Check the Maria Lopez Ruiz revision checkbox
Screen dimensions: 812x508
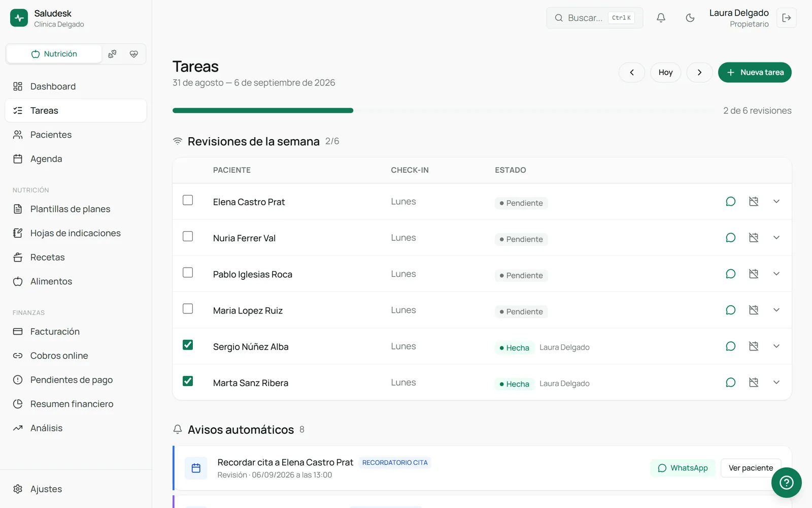pyautogui.click(x=188, y=309)
